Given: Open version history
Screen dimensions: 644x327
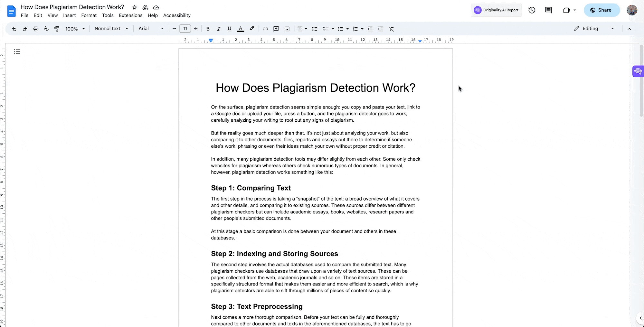Looking at the screenshot, I should tap(532, 10).
